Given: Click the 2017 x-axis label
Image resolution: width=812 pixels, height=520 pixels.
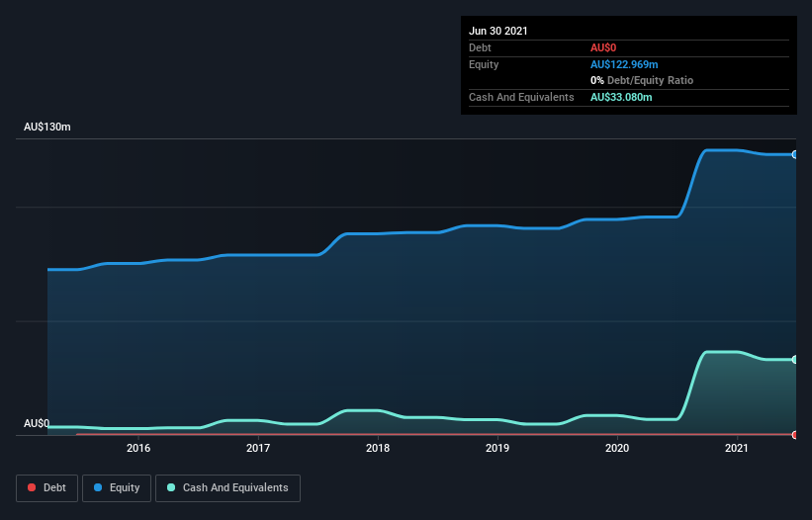Looking at the screenshot, I should pyautogui.click(x=258, y=448).
